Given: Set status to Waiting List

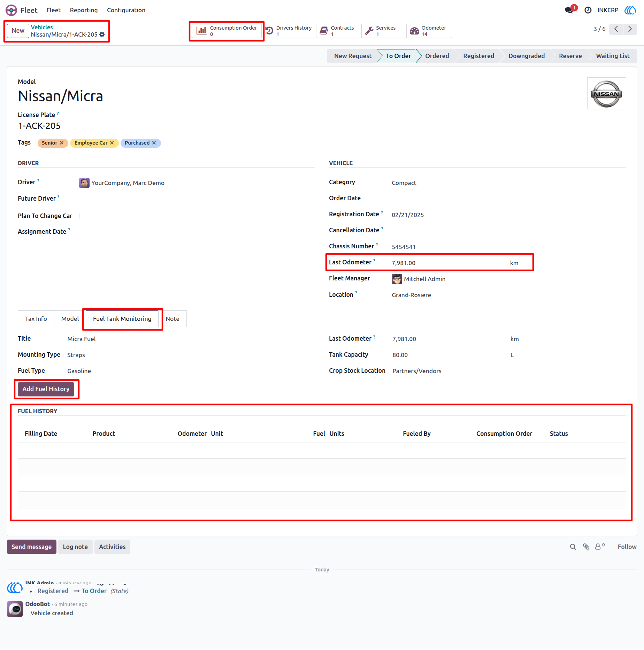Looking at the screenshot, I should 613,56.
